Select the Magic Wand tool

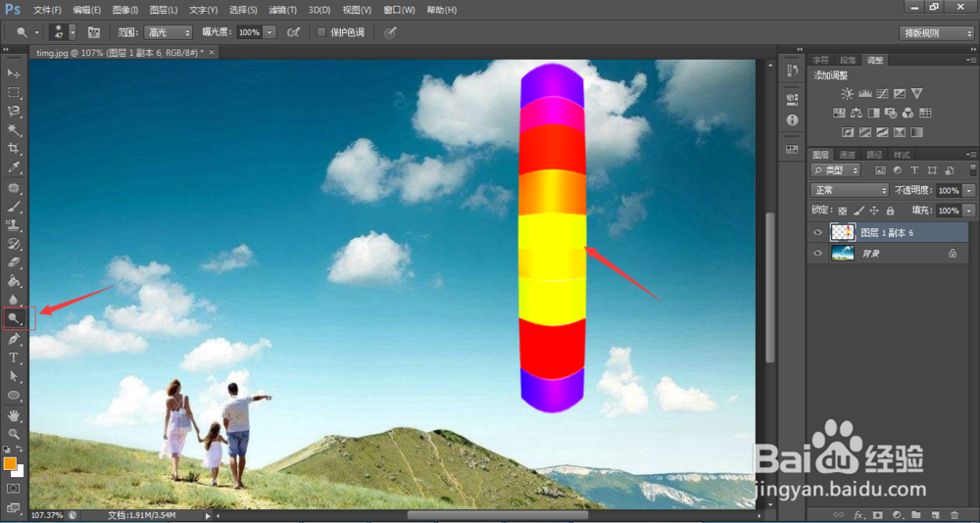(x=14, y=130)
